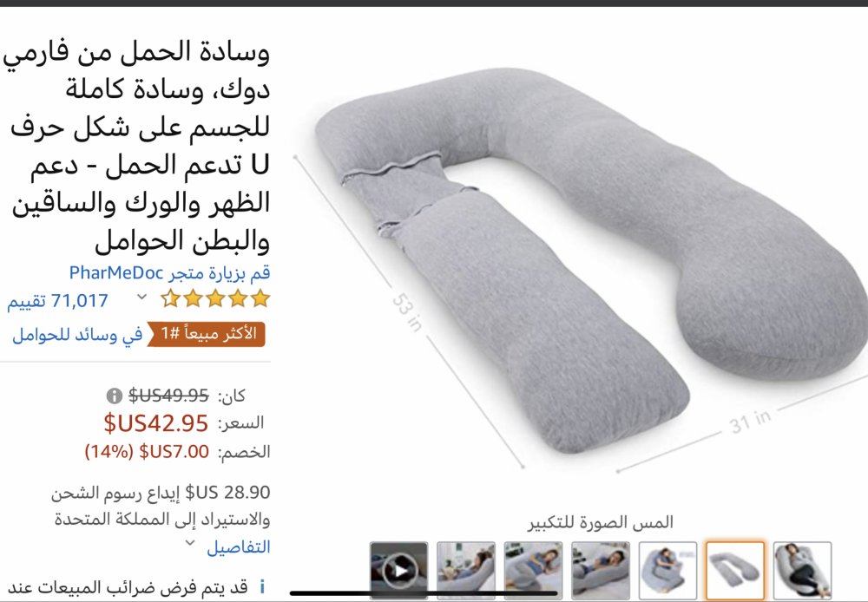Select the highlighted grey U-pillow dimensions thumbnail

pyautogui.click(x=735, y=571)
